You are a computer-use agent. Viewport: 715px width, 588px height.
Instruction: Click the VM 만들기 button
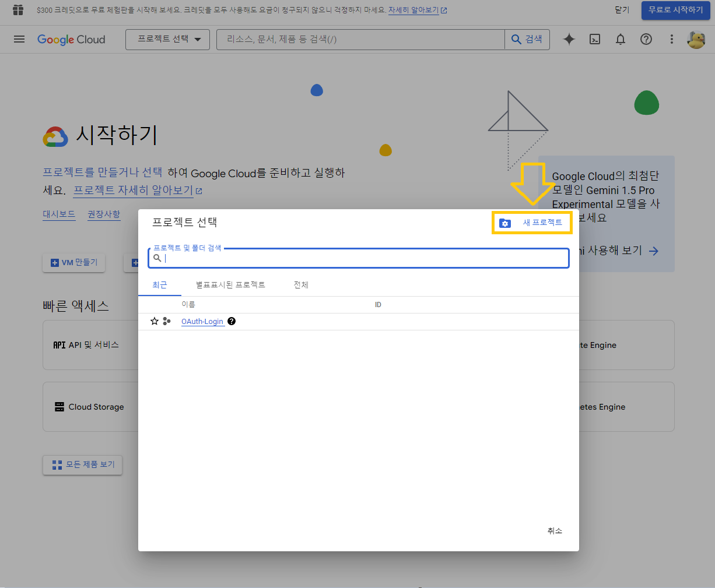(x=74, y=263)
